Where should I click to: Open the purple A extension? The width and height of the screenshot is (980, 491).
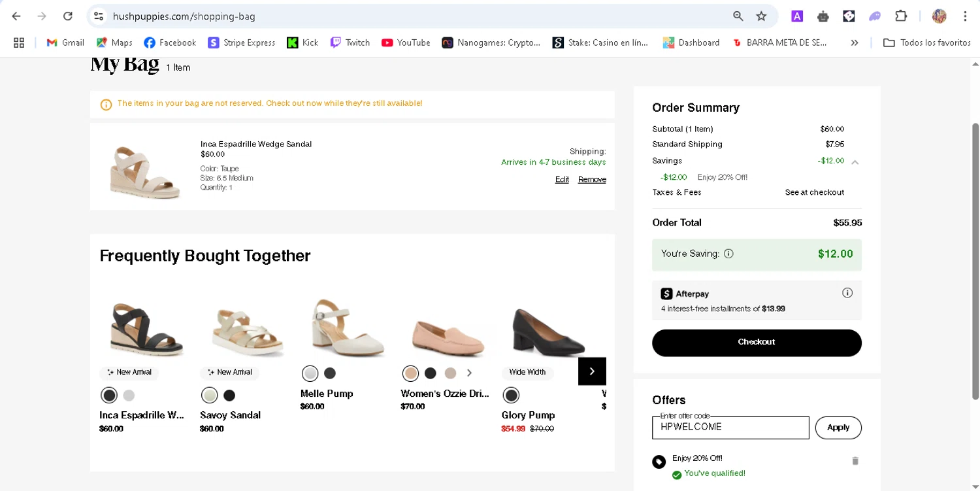pos(797,16)
